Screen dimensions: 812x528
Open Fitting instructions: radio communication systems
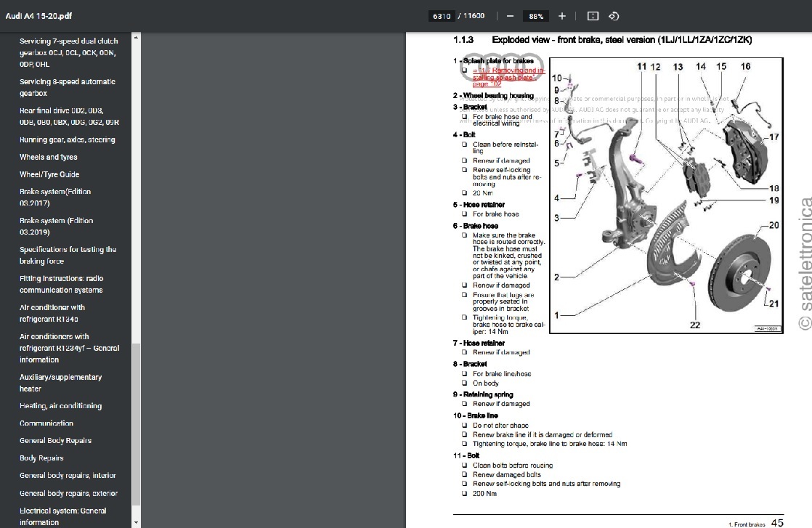click(x=61, y=284)
